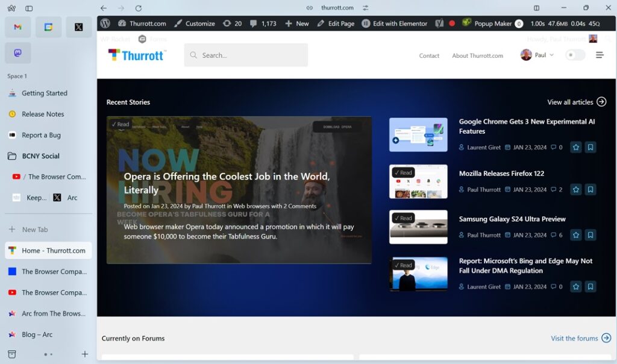This screenshot has height=364, width=617.
Task: Star the Google Chrome AI Features article
Action: pyautogui.click(x=576, y=147)
